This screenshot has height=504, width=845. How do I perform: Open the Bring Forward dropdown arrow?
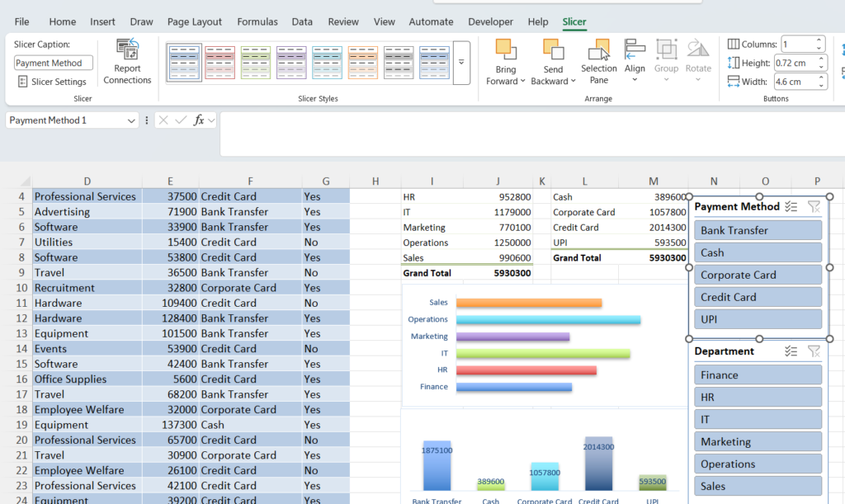[522, 82]
